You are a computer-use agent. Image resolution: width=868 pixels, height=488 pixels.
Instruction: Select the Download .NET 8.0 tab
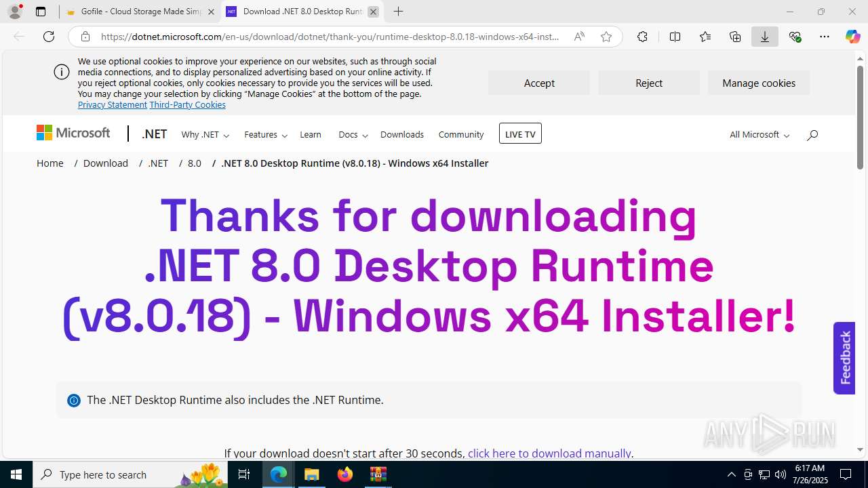[x=302, y=12]
